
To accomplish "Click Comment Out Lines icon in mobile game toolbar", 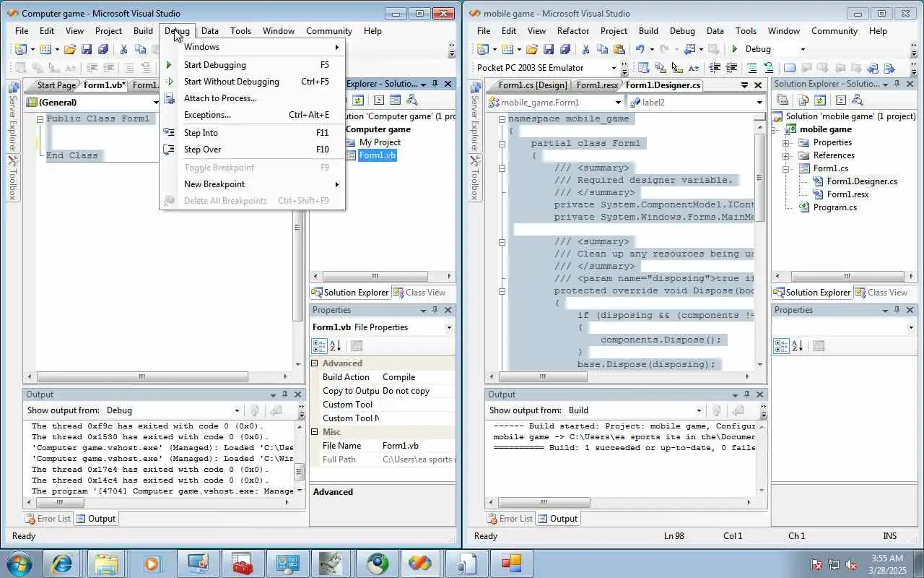I will pyautogui.click(x=751, y=68).
